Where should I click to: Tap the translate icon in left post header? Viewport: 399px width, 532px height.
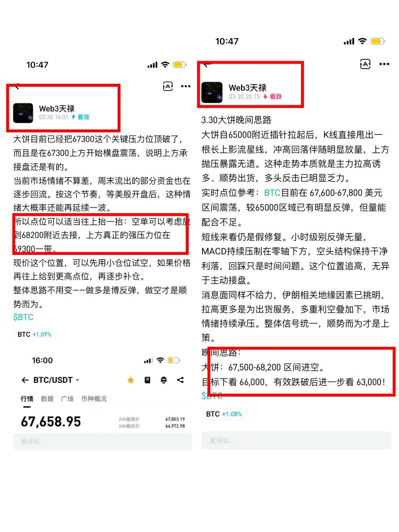168,87
